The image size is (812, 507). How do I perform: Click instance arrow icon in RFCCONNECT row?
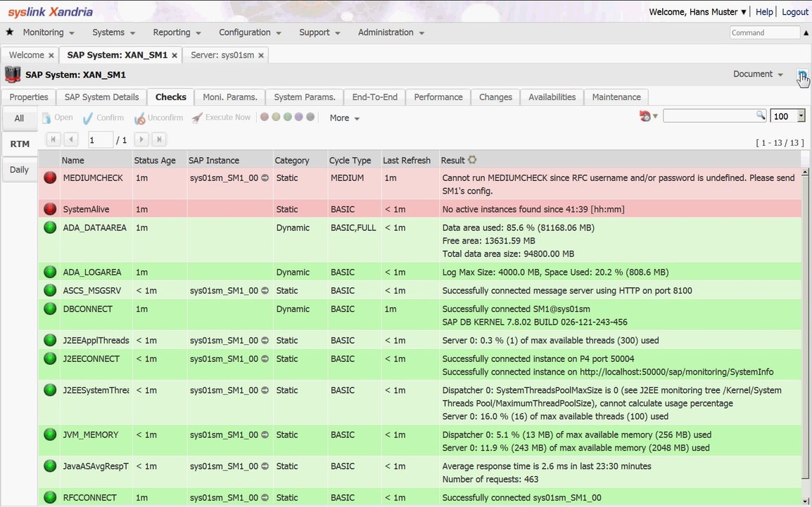point(265,497)
